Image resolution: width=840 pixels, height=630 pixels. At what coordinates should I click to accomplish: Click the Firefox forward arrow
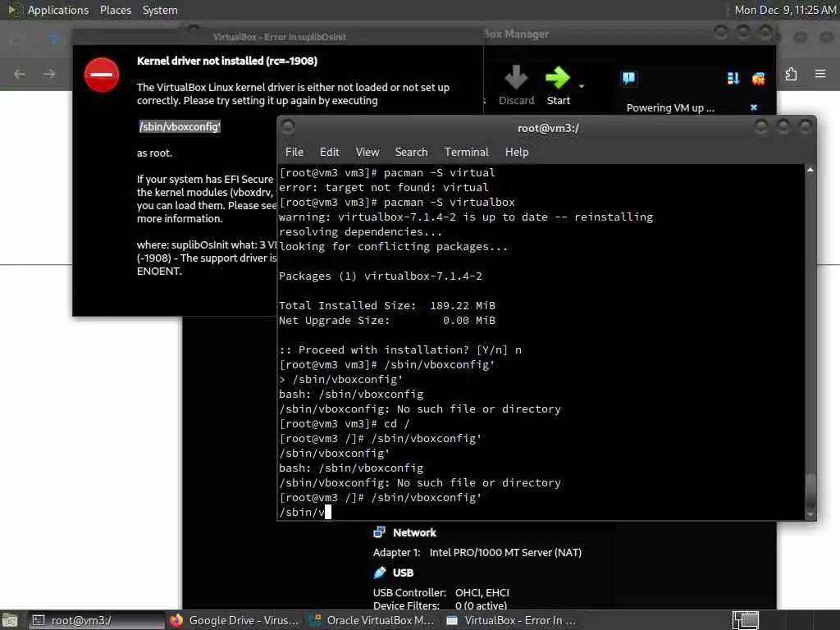49,74
